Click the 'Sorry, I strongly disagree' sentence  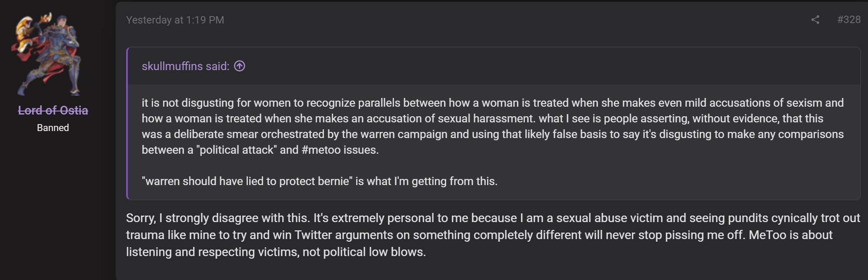click(x=218, y=218)
